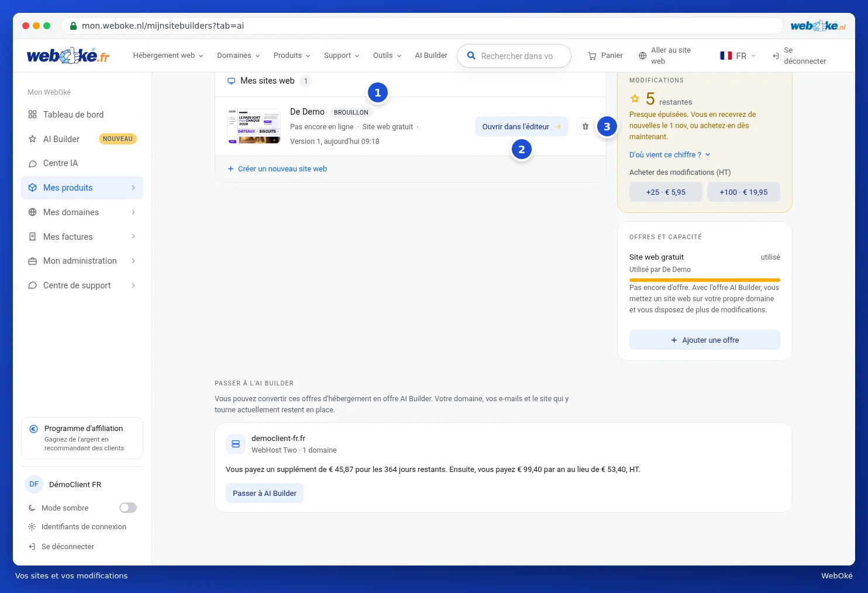The height and width of the screenshot is (593, 868).
Task: Delete the De Demo site with trash icon
Action: (x=585, y=126)
